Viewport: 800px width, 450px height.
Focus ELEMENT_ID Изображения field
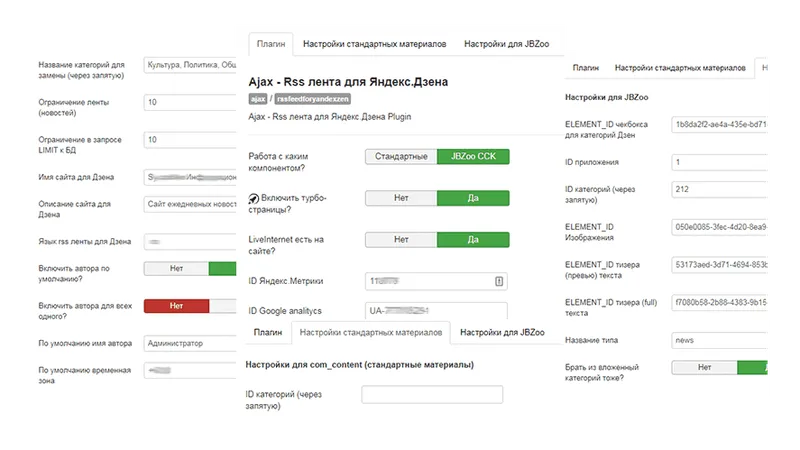(719, 227)
